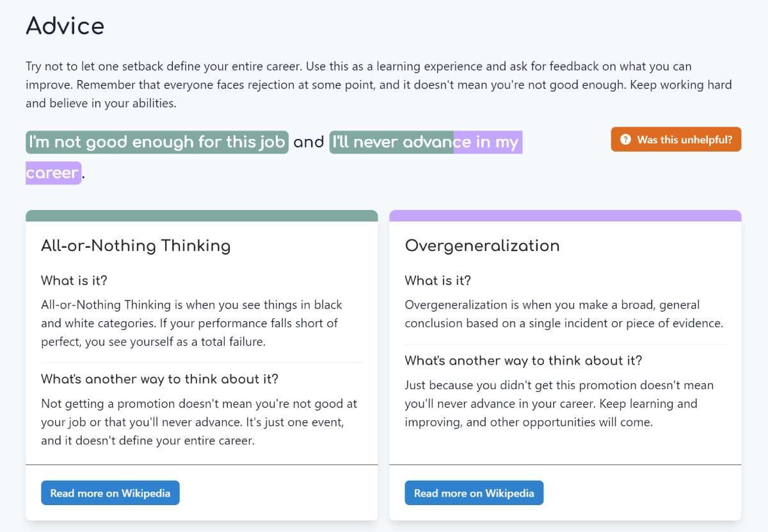
Task: Click the purple highlighted word "career"
Action: (53, 173)
